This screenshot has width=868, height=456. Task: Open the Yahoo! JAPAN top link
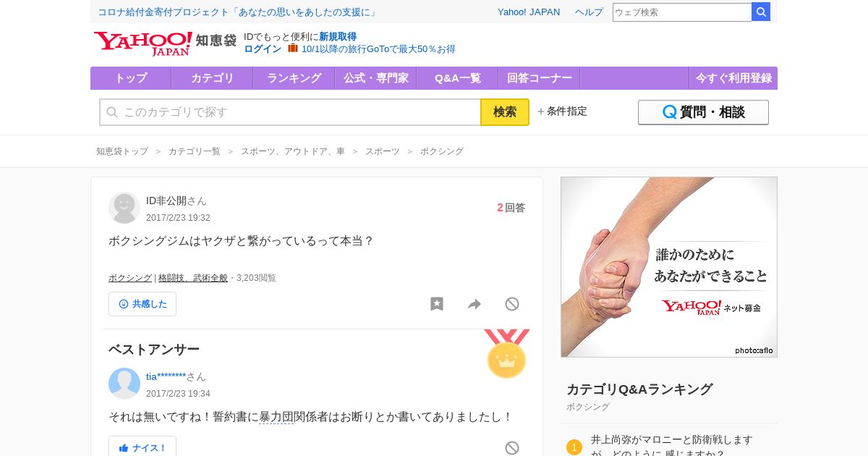[x=529, y=12]
